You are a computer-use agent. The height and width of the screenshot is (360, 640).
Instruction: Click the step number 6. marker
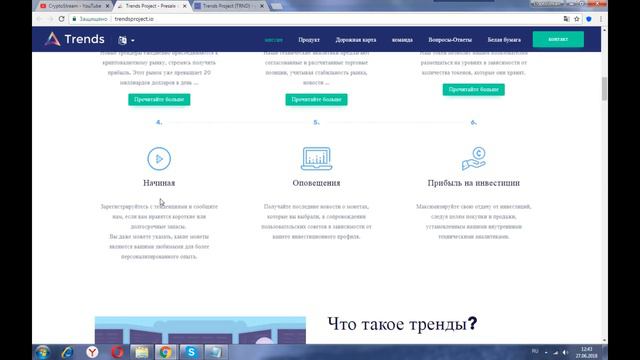tap(473, 122)
